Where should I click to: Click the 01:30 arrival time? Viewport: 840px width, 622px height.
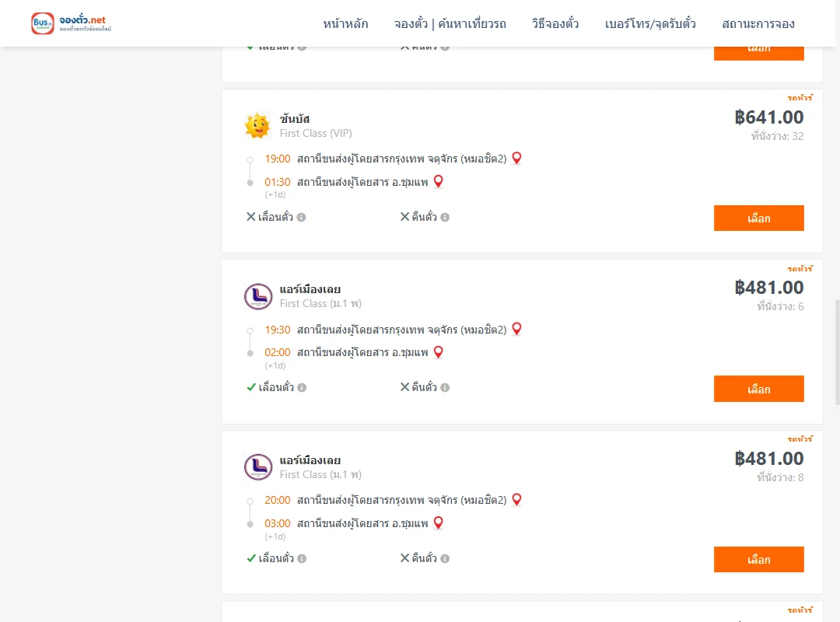(x=278, y=182)
